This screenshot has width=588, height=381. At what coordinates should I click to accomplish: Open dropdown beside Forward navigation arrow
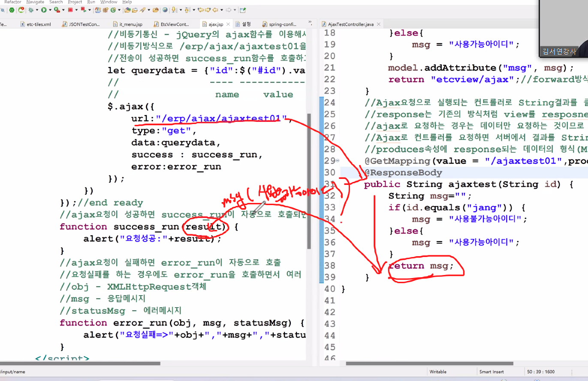click(235, 9)
